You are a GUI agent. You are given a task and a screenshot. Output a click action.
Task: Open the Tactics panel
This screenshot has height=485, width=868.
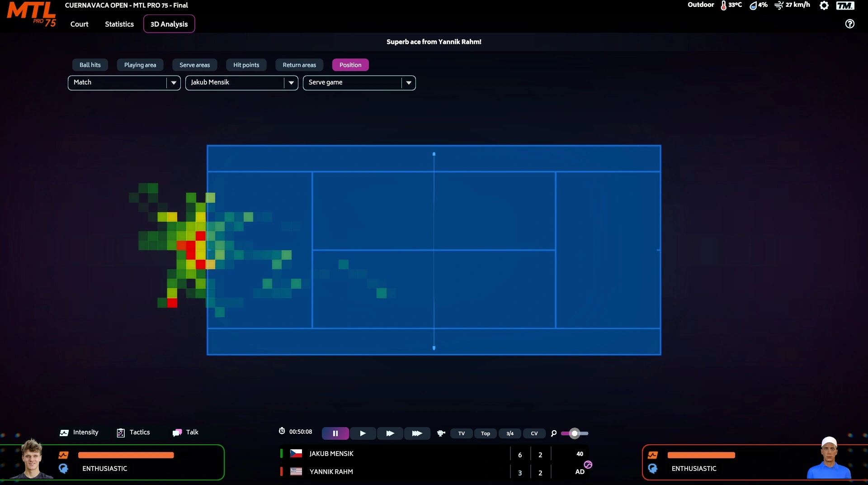tap(133, 433)
